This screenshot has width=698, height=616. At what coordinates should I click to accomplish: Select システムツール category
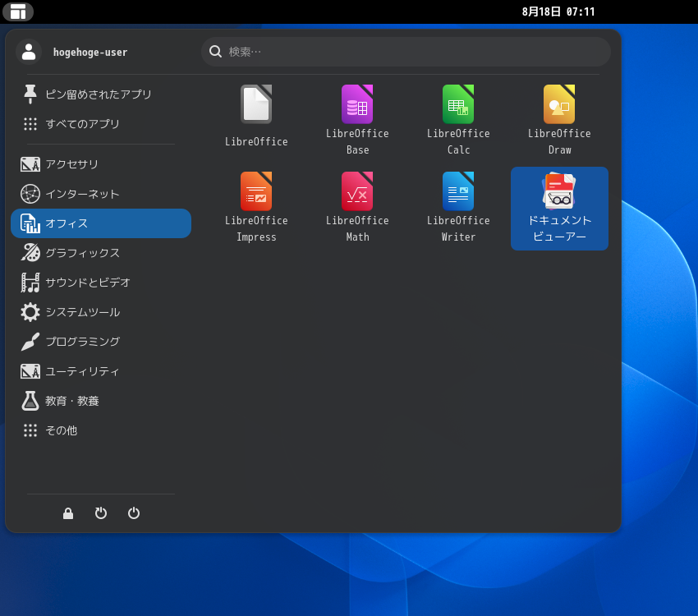(101, 312)
